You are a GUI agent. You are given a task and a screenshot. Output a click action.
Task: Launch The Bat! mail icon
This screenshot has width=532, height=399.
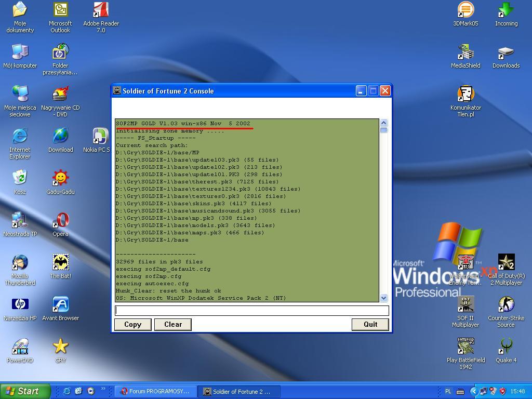[x=60, y=267]
